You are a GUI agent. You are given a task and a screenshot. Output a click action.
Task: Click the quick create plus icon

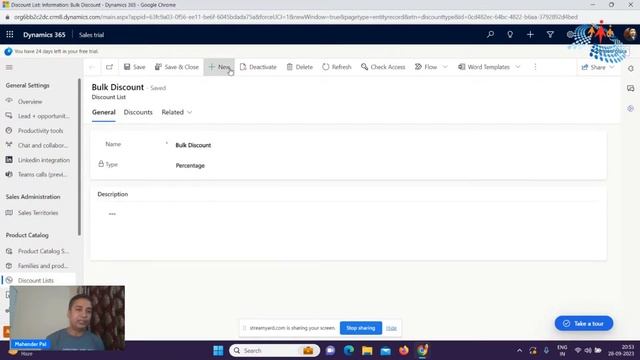tap(530, 35)
